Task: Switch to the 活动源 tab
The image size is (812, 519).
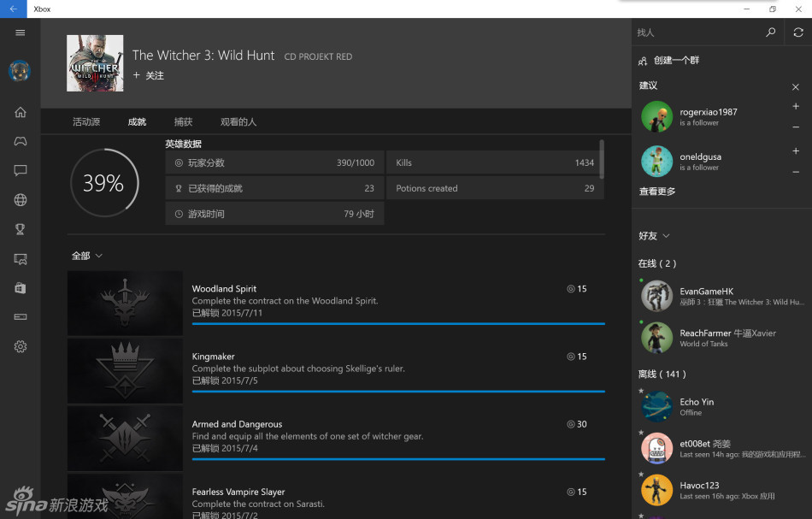Action: [86, 121]
